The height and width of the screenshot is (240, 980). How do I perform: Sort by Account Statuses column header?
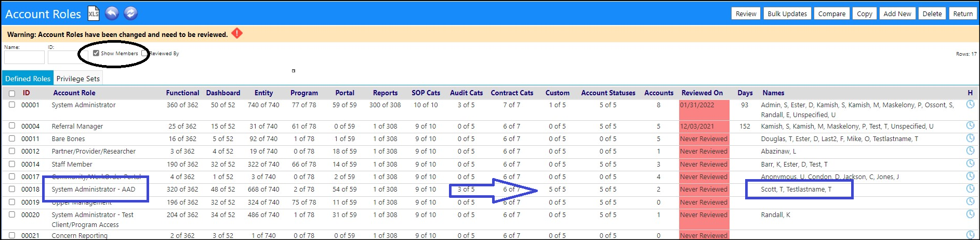point(608,93)
